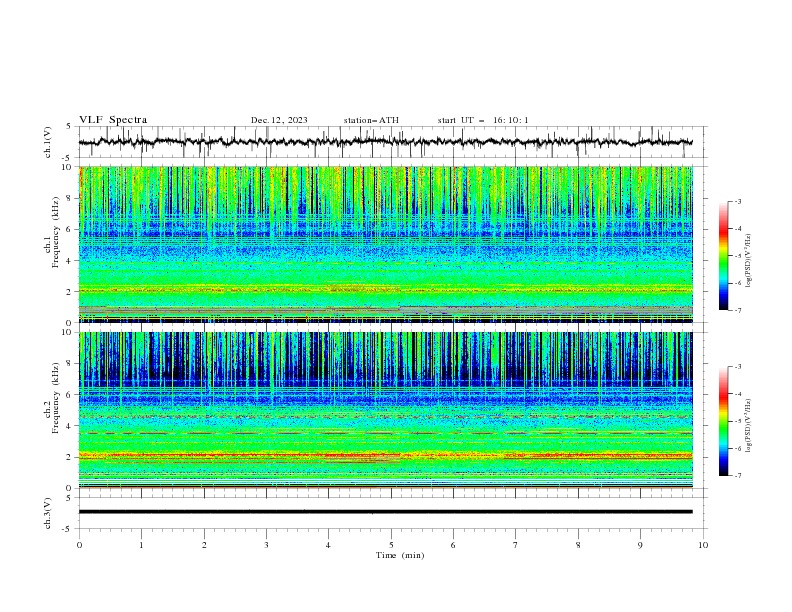Screen dimensions: 792x612
Task: Click the ch.2 log(PSD) colorbar label
Action: pyautogui.click(x=749, y=426)
